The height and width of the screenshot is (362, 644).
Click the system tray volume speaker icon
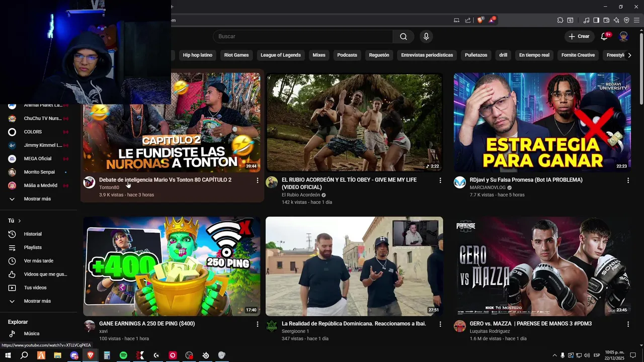[x=587, y=355]
